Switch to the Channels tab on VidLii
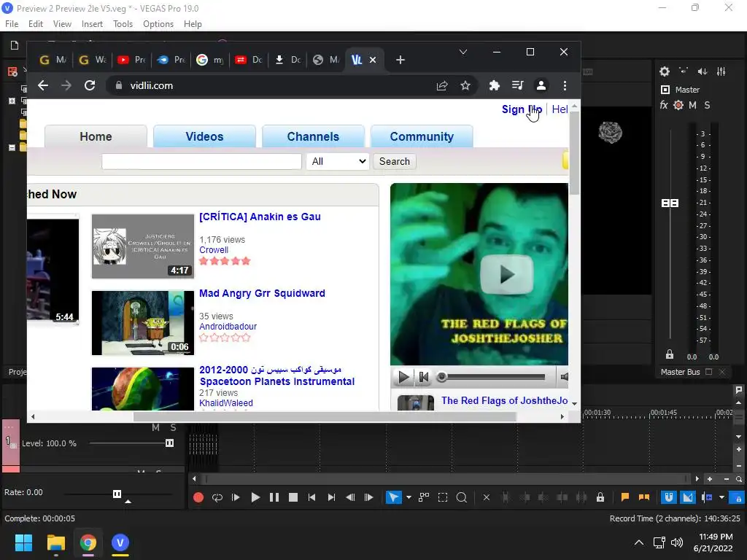This screenshot has height=560, width=747. pyautogui.click(x=313, y=136)
